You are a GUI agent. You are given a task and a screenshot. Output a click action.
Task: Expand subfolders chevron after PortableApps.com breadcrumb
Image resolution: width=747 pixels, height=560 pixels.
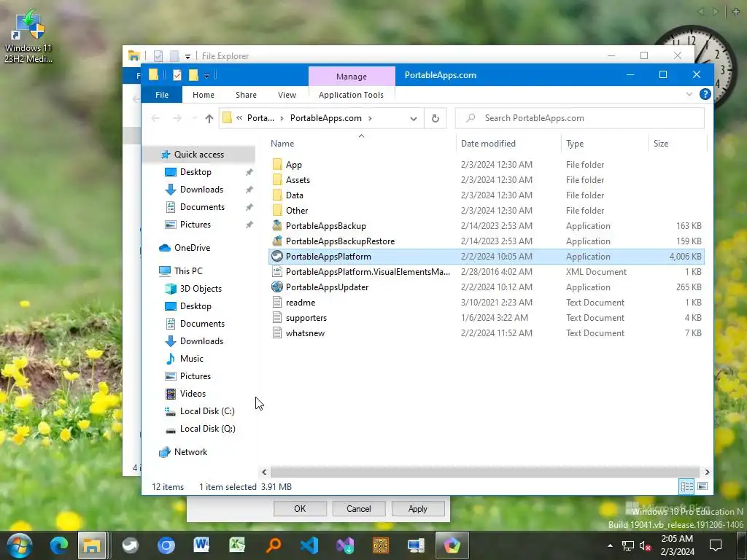coord(370,118)
